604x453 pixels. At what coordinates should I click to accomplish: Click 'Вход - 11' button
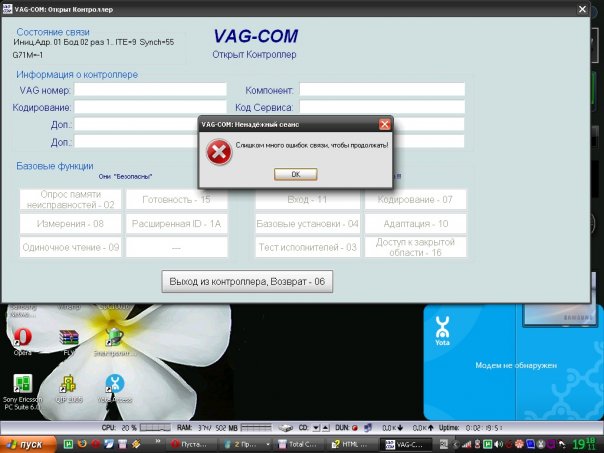(307, 200)
